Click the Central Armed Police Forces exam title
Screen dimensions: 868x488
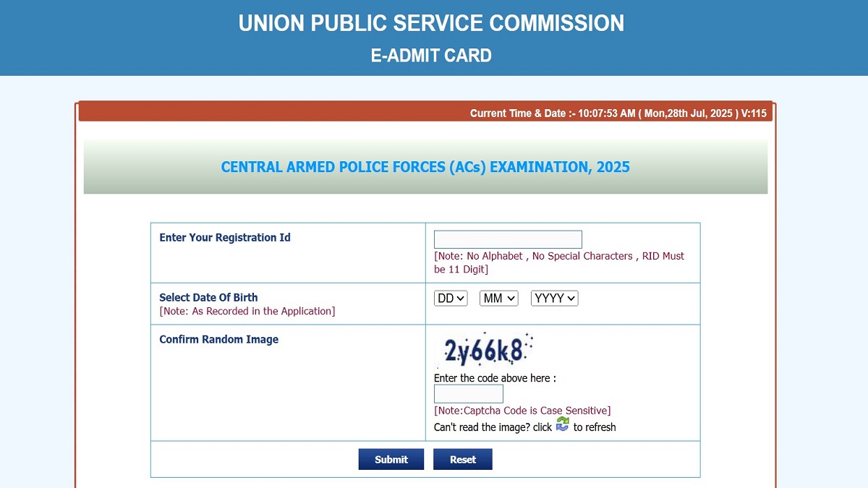[425, 167]
